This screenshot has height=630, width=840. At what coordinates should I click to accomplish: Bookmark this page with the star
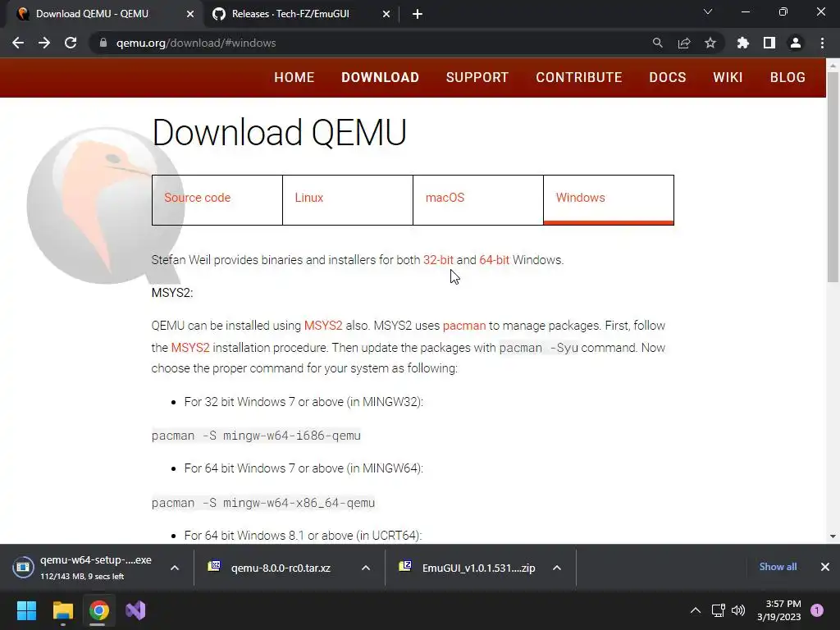(710, 43)
